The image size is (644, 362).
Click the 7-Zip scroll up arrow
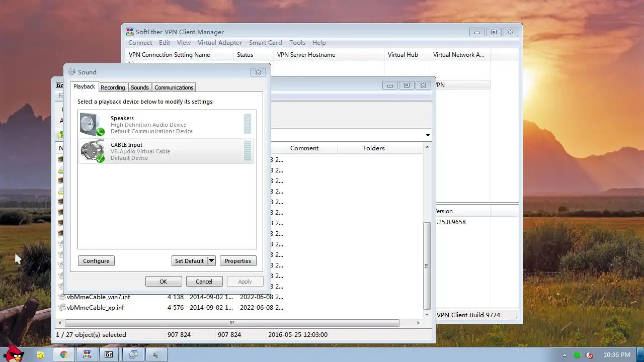427,147
